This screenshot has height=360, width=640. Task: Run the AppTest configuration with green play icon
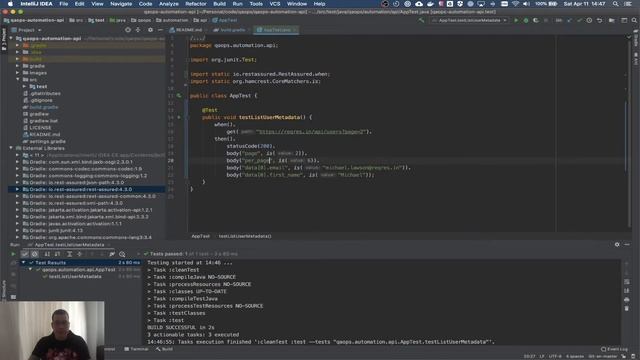(516, 20)
